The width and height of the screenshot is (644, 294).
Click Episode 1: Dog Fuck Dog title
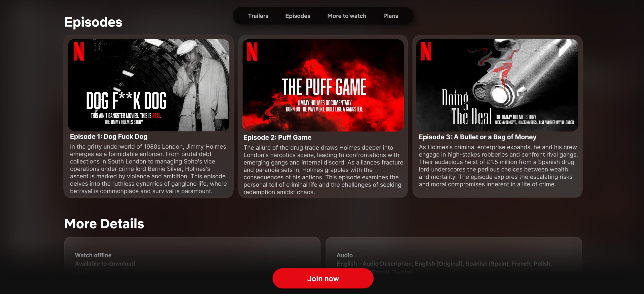click(x=109, y=137)
